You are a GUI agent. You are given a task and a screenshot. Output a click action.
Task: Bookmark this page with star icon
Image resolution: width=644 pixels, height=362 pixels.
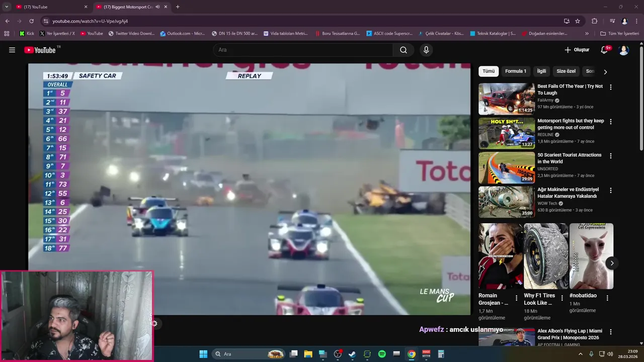578,21
